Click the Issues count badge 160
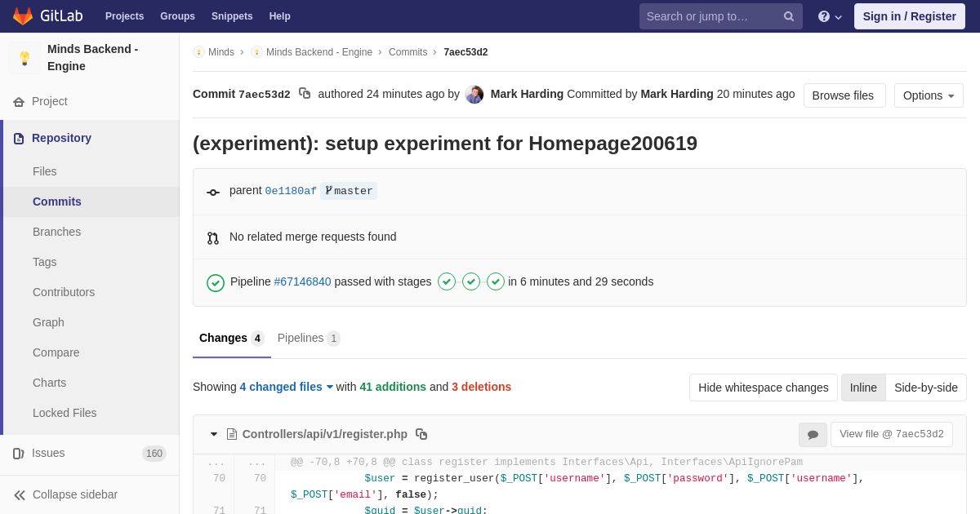The height and width of the screenshot is (514, 980). 154,454
